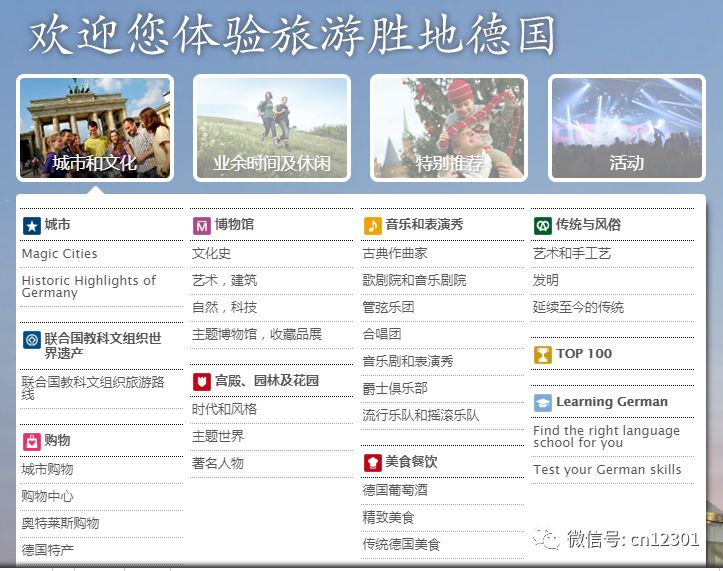This screenshot has width=723, height=571.
Task: Click the 联合国教科文组织世界遗产 heading text
Action: 103,345
